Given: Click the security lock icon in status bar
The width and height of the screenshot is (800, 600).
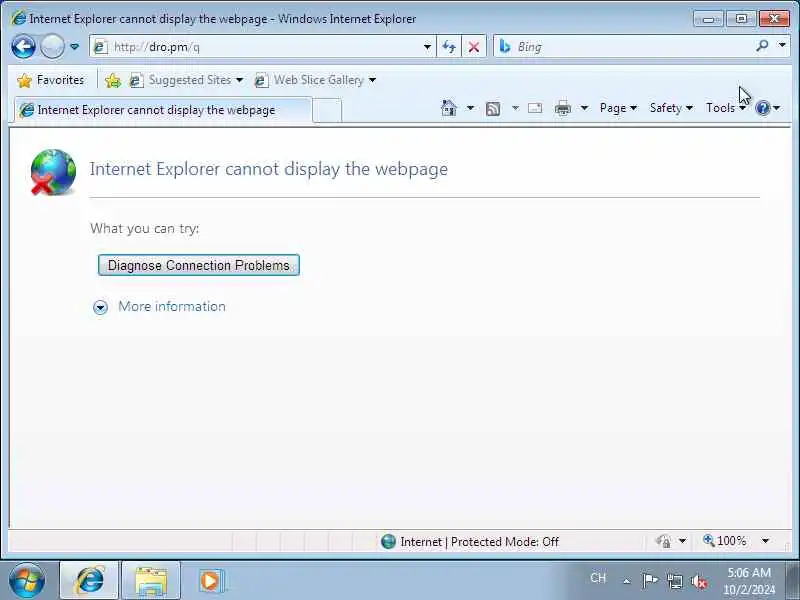Looking at the screenshot, I should [664, 541].
